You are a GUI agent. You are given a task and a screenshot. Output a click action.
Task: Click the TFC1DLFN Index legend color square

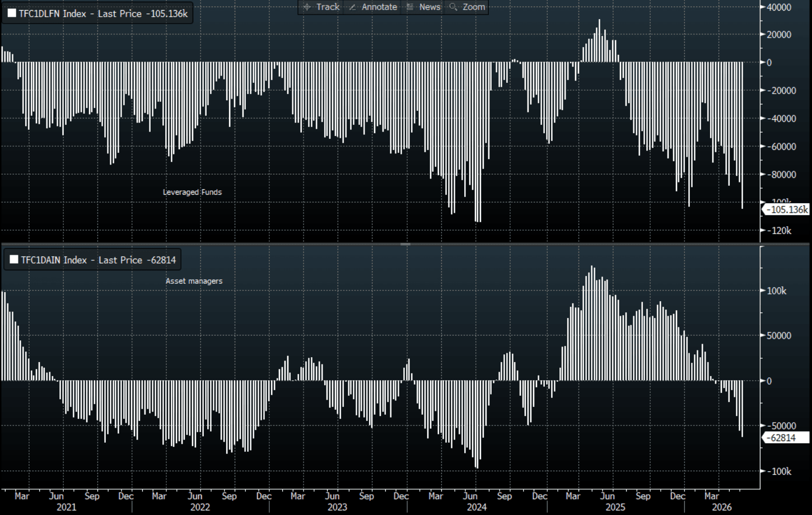point(12,13)
